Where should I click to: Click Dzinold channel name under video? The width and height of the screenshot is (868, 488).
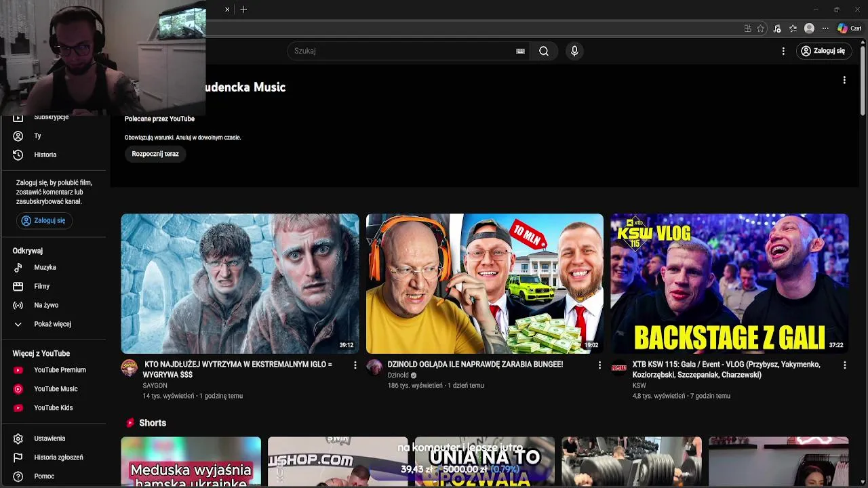[x=398, y=375]
